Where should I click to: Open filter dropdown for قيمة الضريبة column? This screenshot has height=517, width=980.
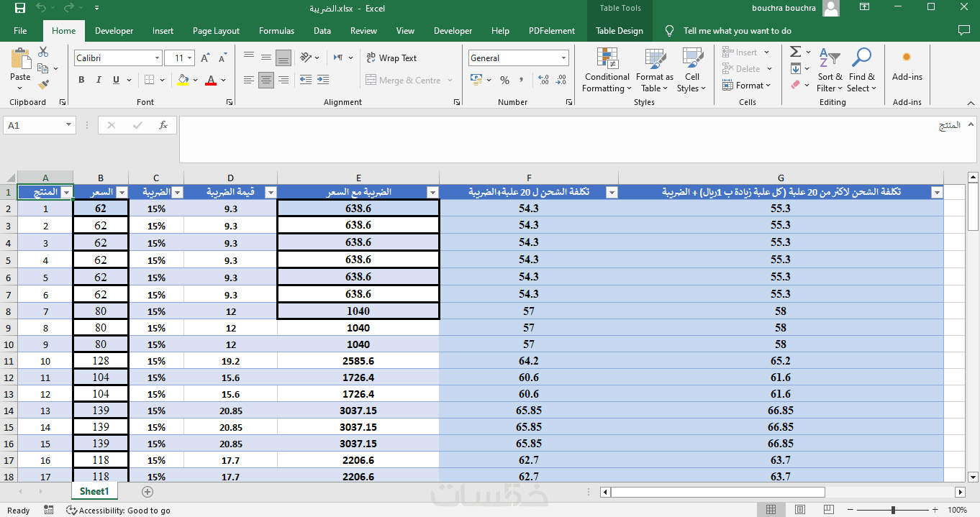271,193
